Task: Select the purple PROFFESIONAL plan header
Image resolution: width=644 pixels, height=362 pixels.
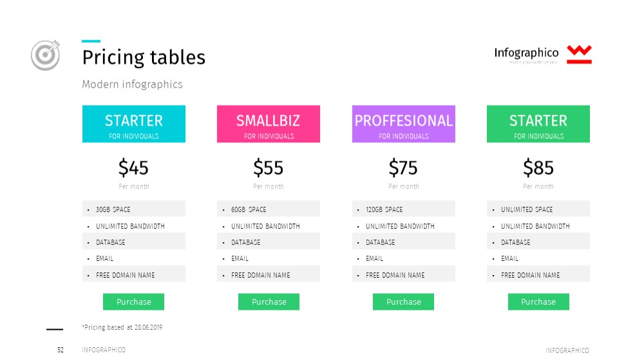Action: 404,124
